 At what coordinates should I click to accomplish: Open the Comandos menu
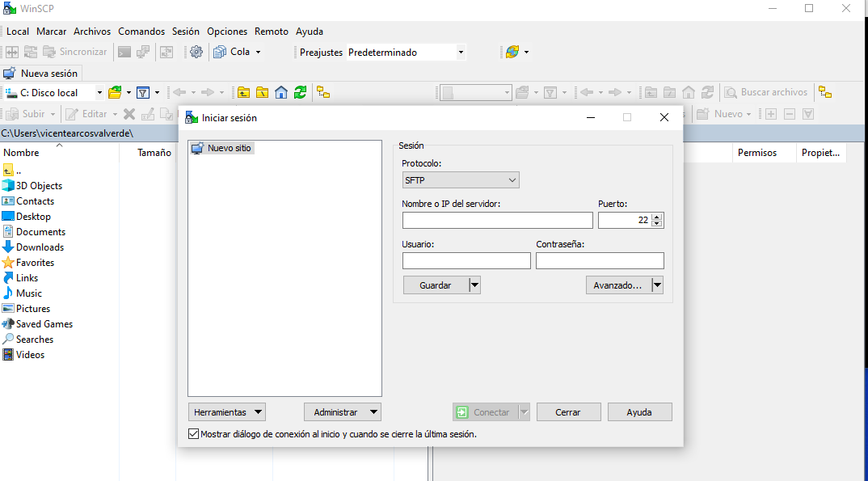(x=141, y=32)
